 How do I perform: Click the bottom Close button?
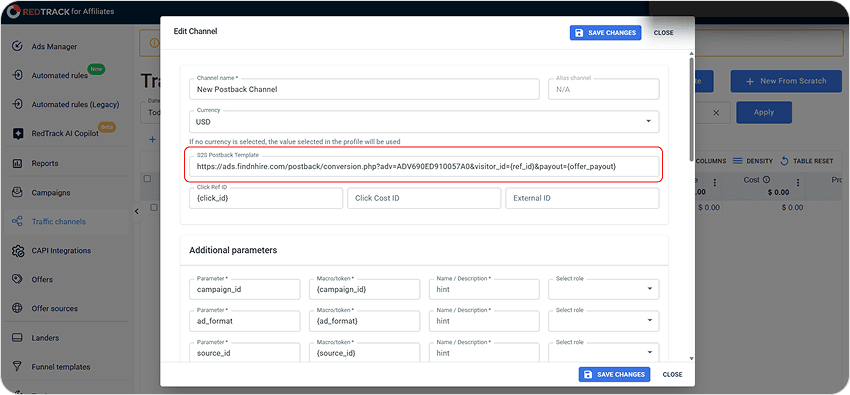(672, 374)
